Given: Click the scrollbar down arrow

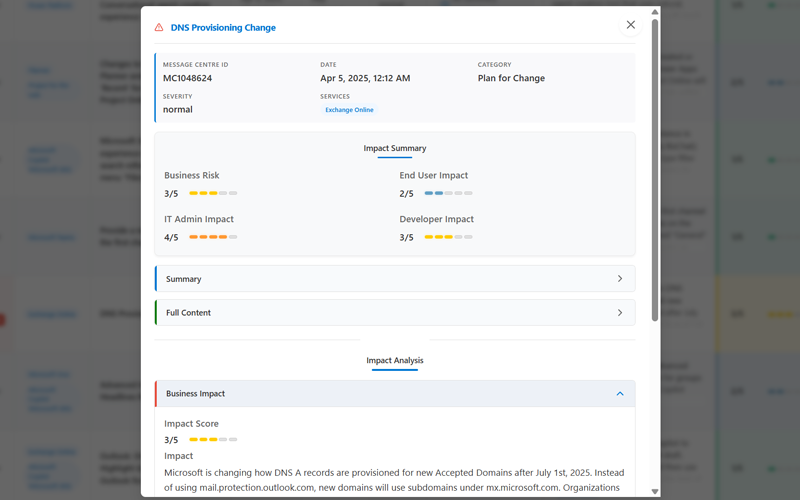Looking at the screenshot, I should (x=655, y=491).
